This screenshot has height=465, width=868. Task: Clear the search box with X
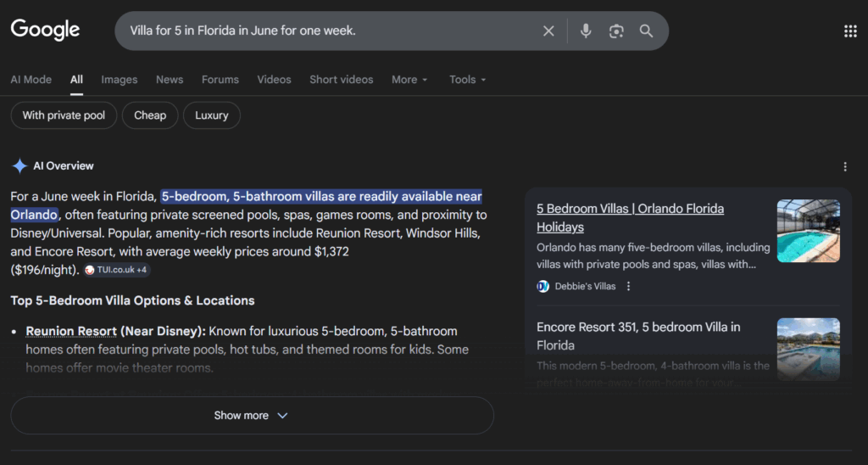click(x=548, y=31)
